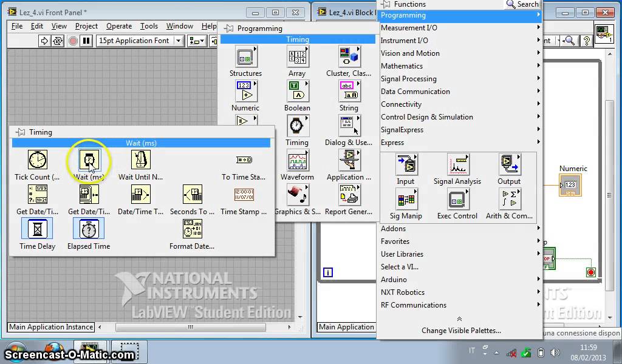The width and height of the screenshot is (622, 364).
Task: Open the 15pt Application Font dropdown
Action: click(139, 41)
